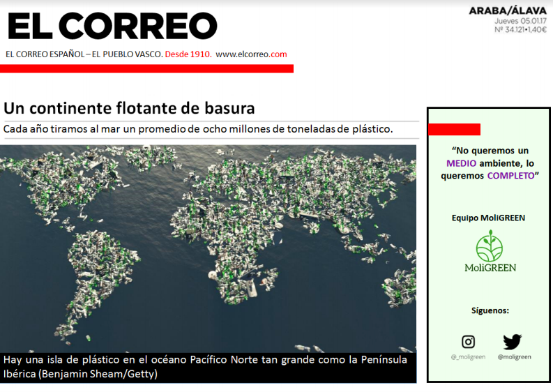Click the Twitter bird icon
The height and width of the screenshot is (392, 553).
pyautogui.click(x=512, y=342)
